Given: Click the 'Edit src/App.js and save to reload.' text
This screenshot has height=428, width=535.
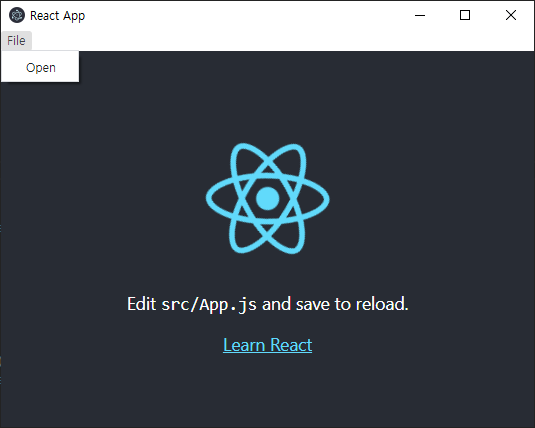Looking at the screenshot, I should tap(268, 304).
